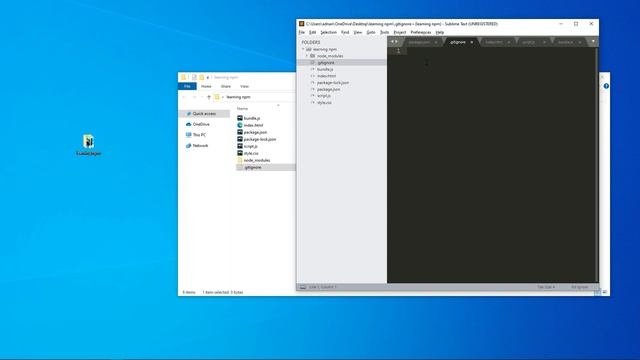Toggle the sidebar via status bar icon
The width and height of the screenshot is (640, 360).
(x=303, y=287)
